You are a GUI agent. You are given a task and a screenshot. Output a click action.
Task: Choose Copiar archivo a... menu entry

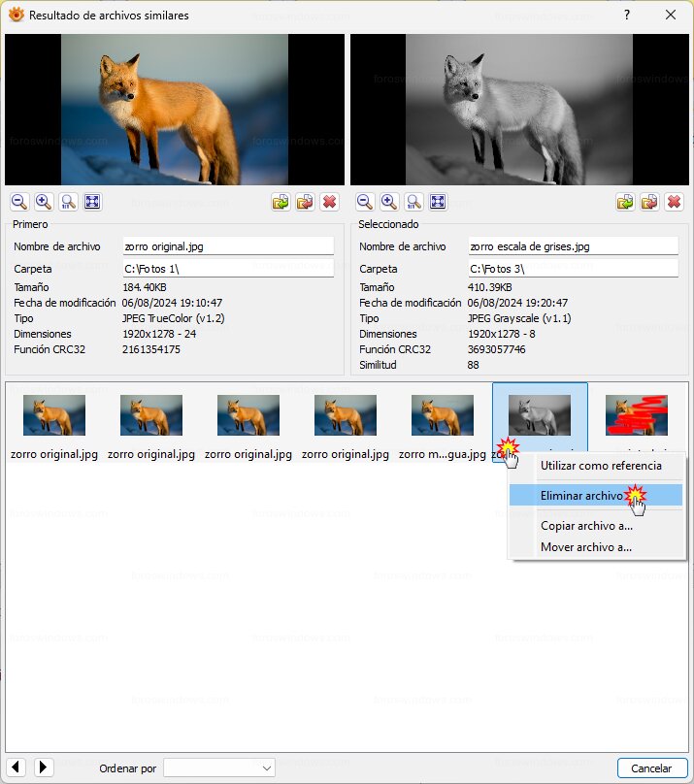596,526
